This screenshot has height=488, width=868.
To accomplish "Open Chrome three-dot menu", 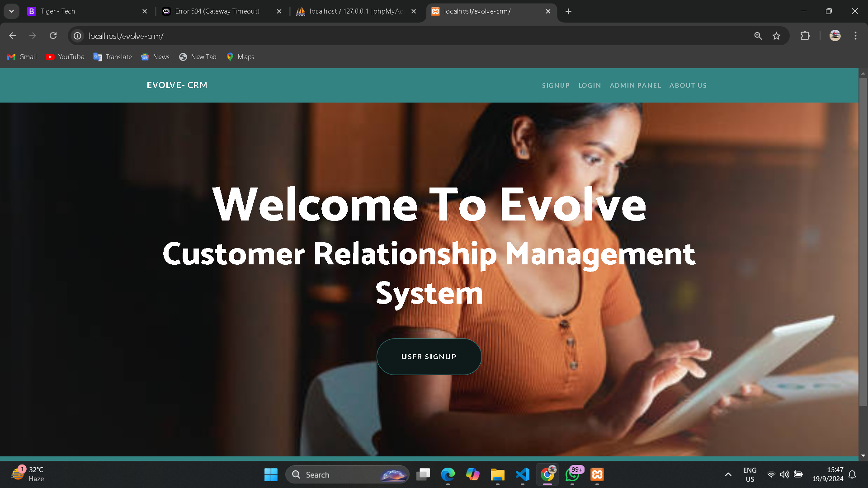I will point(855,36).
